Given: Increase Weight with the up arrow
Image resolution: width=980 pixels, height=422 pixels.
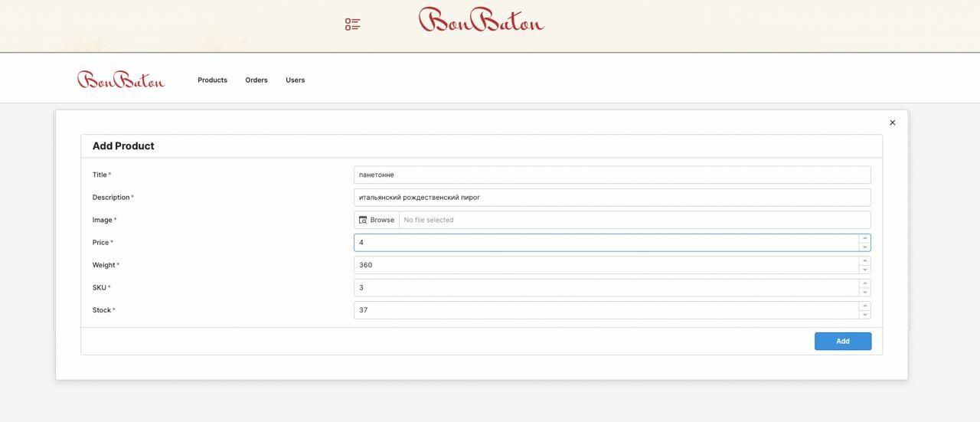Looking at the screenshot, I should 864,261.
